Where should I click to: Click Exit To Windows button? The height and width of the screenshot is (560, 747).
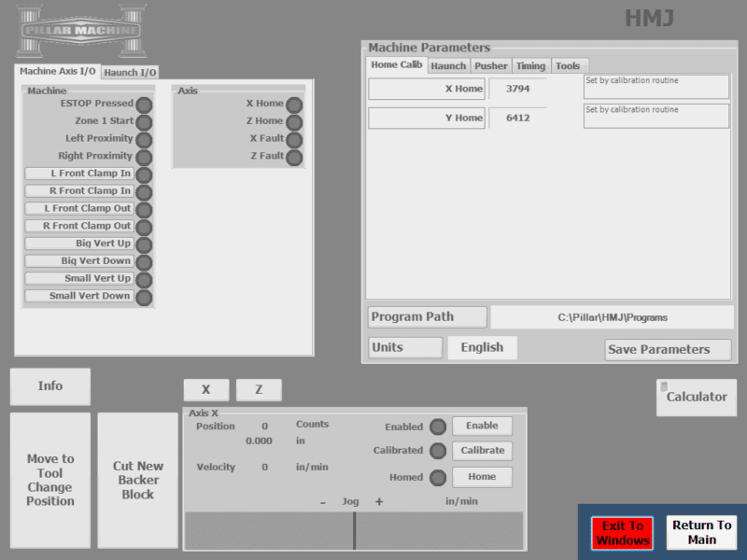622,533
